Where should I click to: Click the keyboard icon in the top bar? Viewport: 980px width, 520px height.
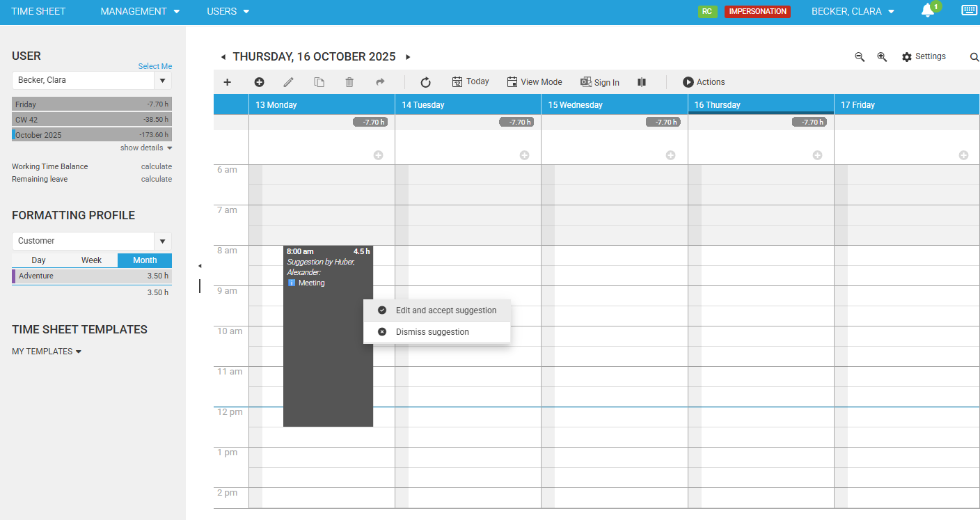point(969,10)
